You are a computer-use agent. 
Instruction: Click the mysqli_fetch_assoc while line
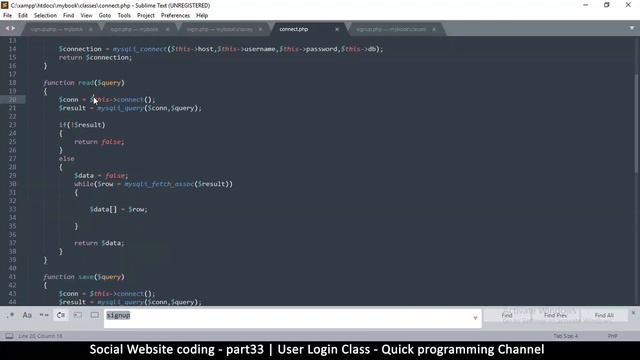(x=153, y=184)
